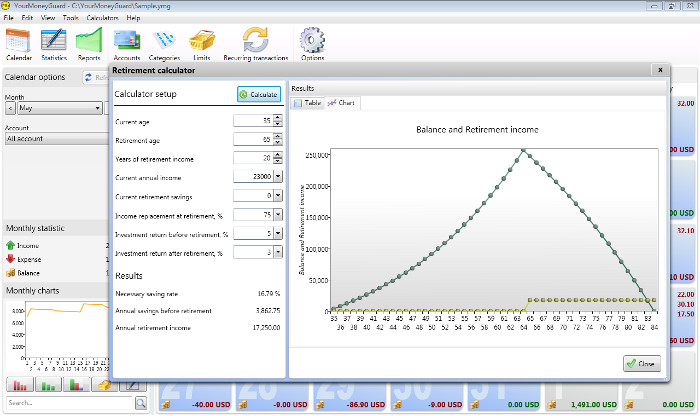Expand the Current annual income dropdown

277,177
